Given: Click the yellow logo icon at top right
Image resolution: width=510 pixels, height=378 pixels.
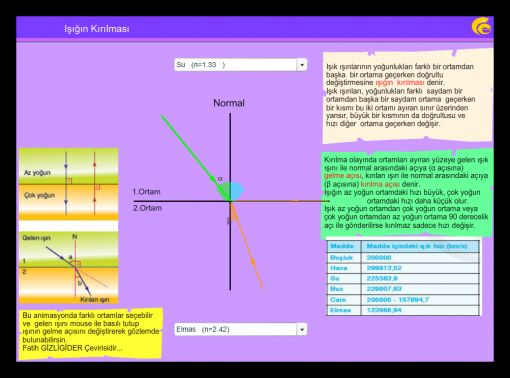Looking at the screenshot, I should [x=481, y=27].
